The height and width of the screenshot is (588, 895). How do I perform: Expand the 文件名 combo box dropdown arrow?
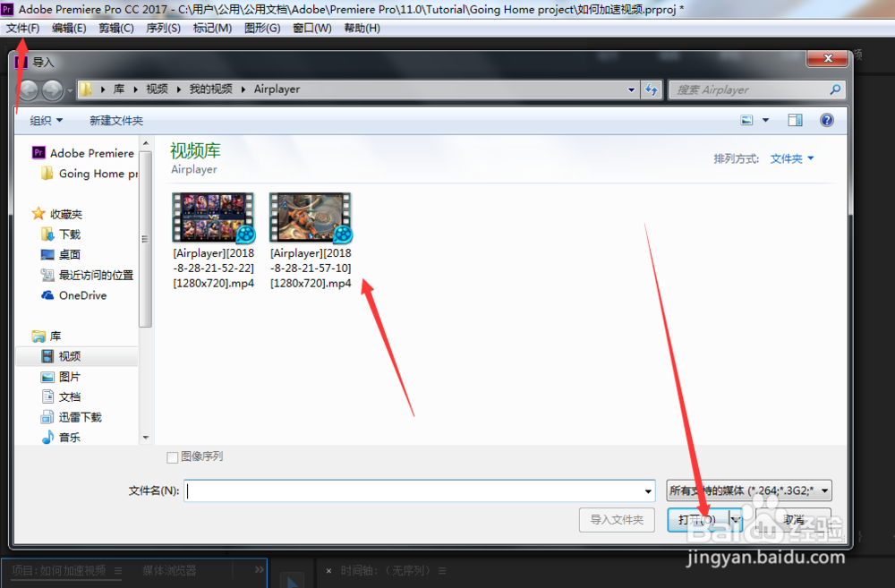pos(648,491)
